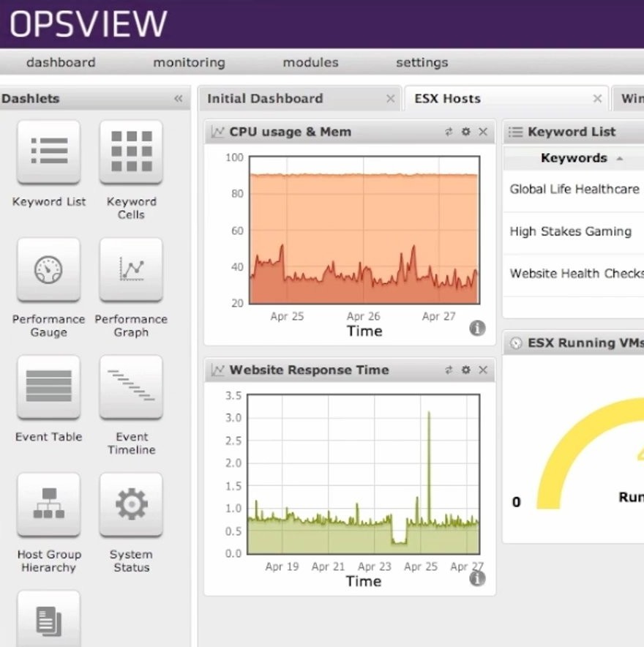Image resolution: width=644 pixels, height=647 pixels.
Task: Open the modules menu
Action: point(310,62)
